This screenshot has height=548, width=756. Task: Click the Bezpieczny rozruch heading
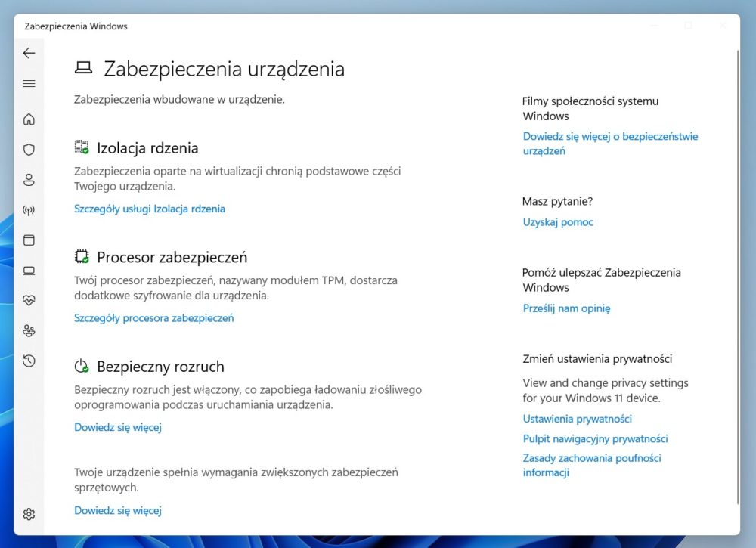tap(160, 367)
